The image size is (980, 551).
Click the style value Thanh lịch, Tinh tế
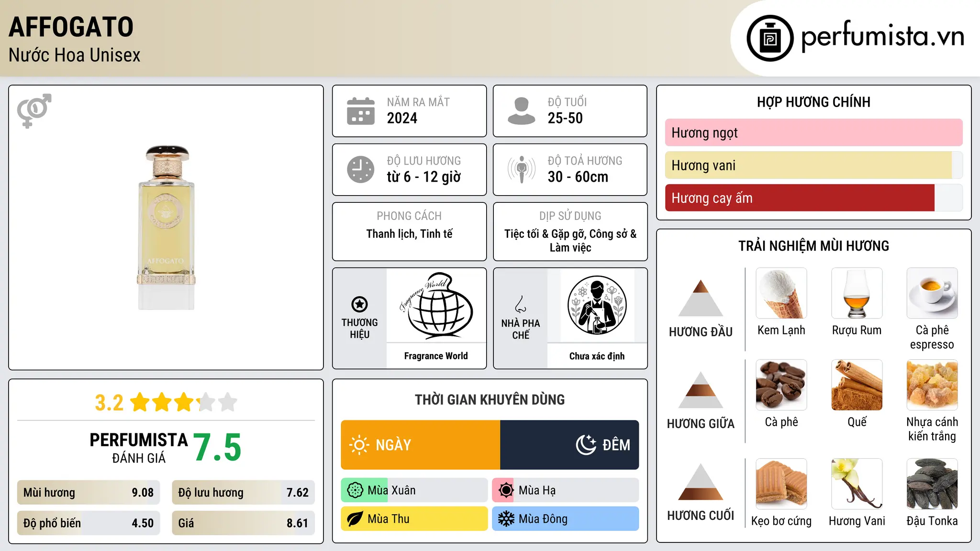[409, 234]
